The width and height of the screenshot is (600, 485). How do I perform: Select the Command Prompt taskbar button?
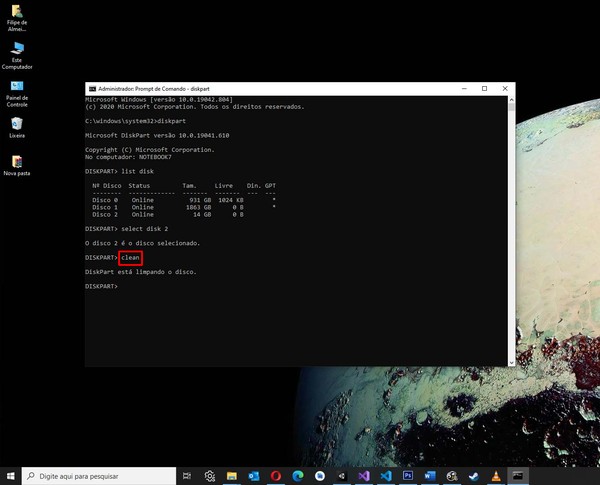[517, 476]
